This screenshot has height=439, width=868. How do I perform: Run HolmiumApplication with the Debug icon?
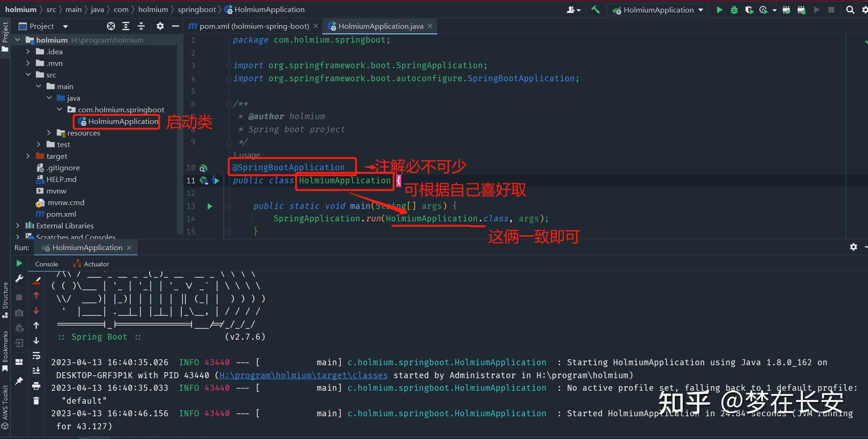(x=734, y=9)
